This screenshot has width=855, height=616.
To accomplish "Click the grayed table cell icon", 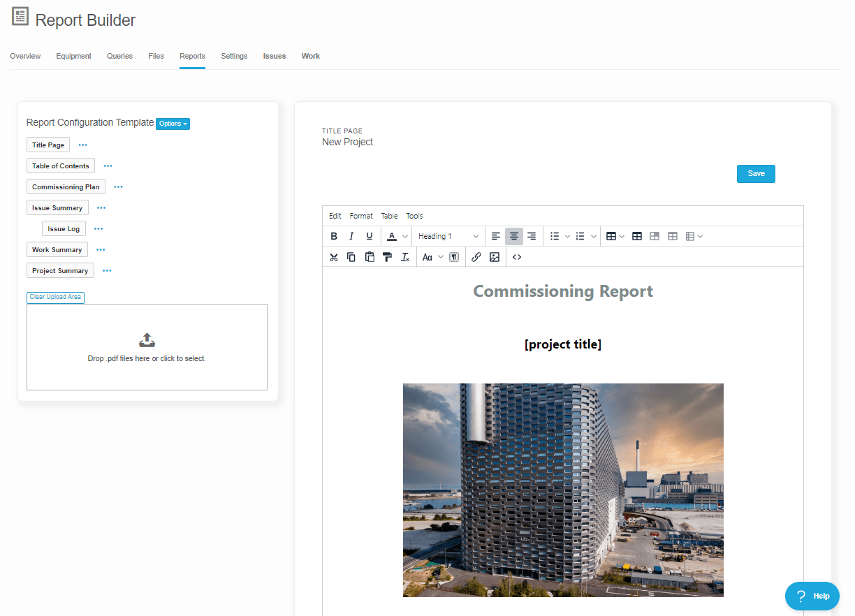I will [x=673, y=236].
